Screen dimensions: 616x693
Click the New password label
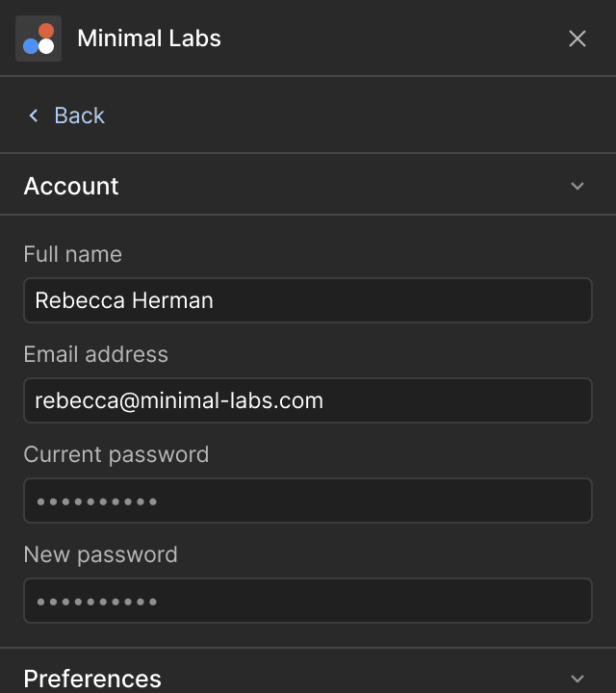pos(101,554)
